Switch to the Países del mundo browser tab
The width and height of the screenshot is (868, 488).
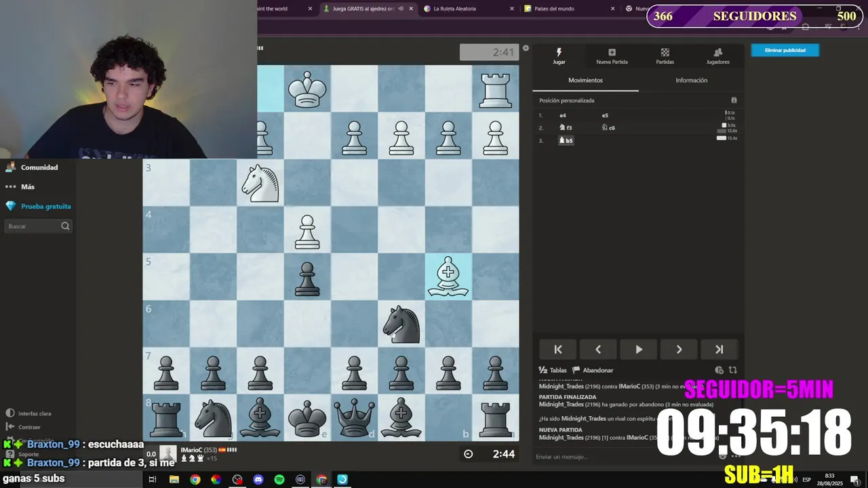point(554,9)
